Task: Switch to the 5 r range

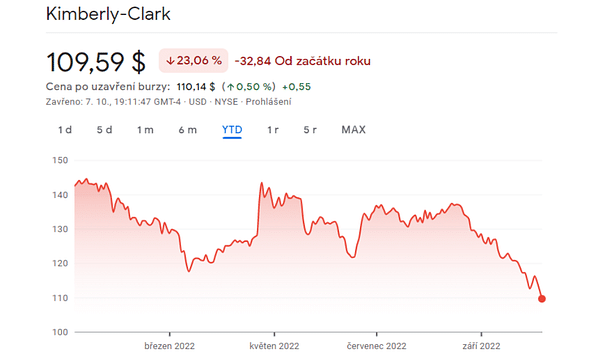Action: [x=310, y=130]
